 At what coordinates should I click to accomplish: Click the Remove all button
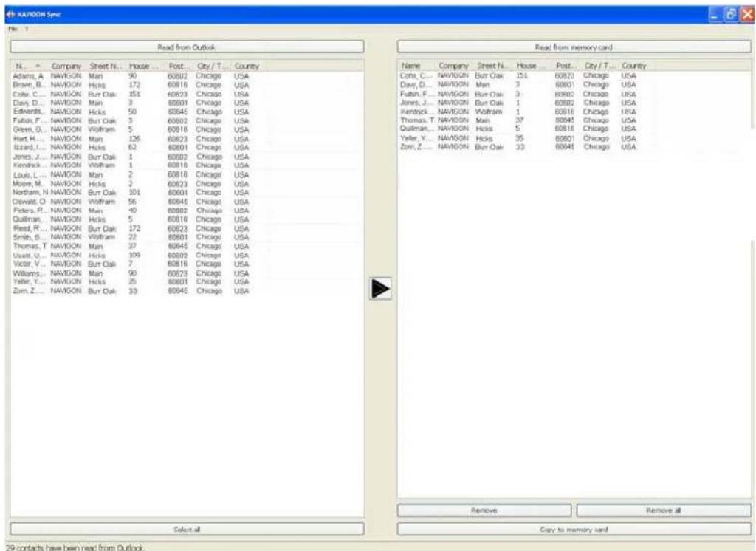click(664, 510)
